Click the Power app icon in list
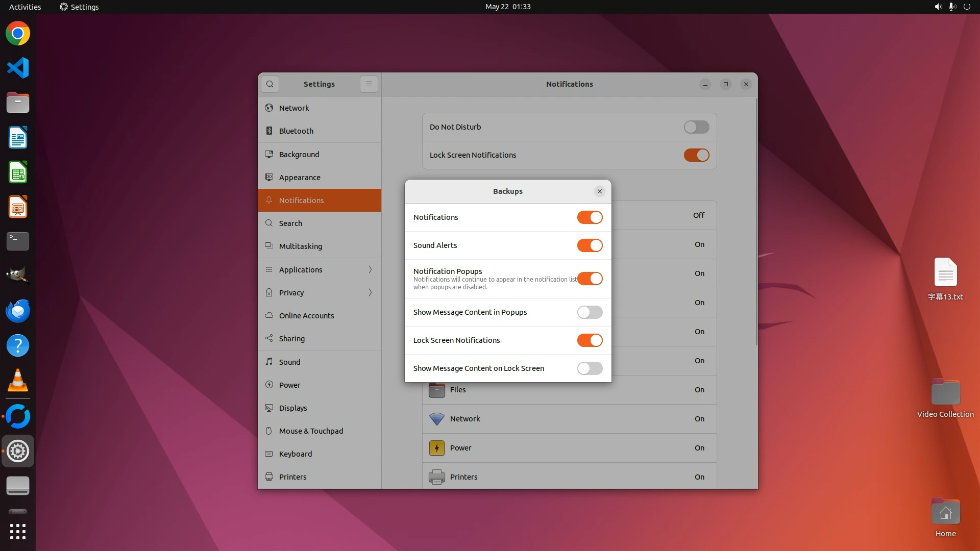980x551 pixels. (x=437, y=448)
